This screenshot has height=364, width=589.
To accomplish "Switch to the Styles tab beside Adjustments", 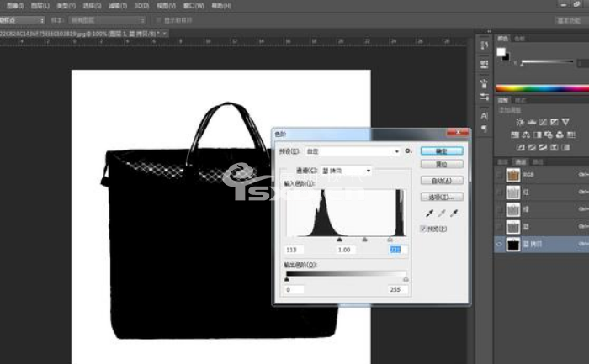I will click(x=520, y=100).
